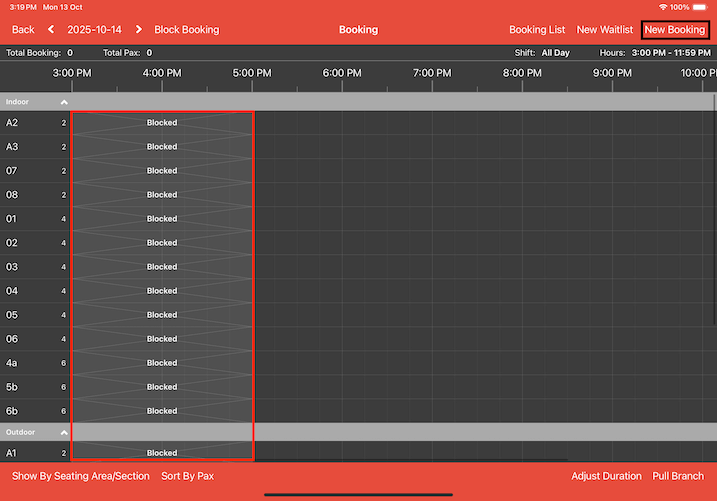Click the Wi-Fi status icon
717x501 pixels.
tap(663, 7)
